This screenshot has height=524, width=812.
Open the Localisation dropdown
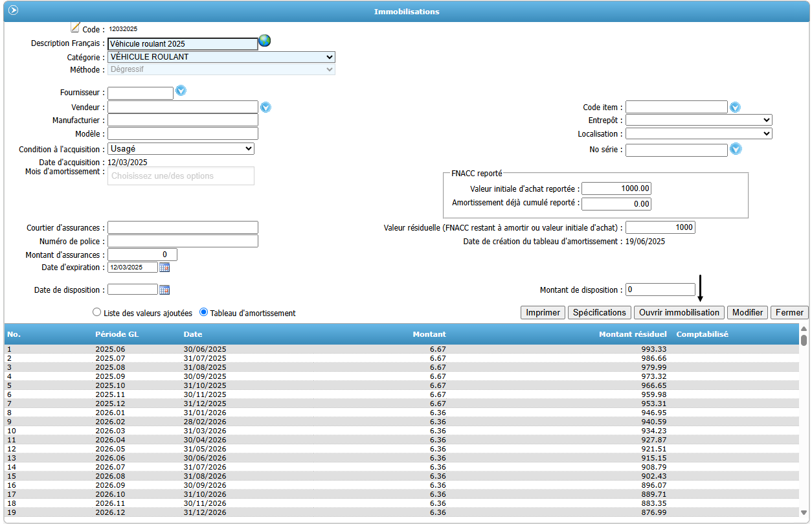tap(699, 133)
